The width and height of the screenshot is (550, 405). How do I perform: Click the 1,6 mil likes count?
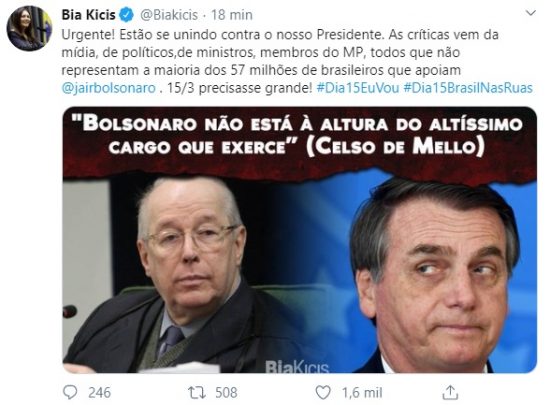tap(362, 393)
